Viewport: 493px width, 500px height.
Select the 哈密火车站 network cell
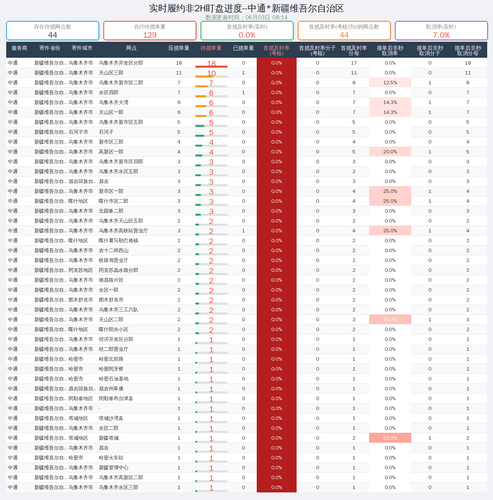pyautogui.click(x=111, y=458)
